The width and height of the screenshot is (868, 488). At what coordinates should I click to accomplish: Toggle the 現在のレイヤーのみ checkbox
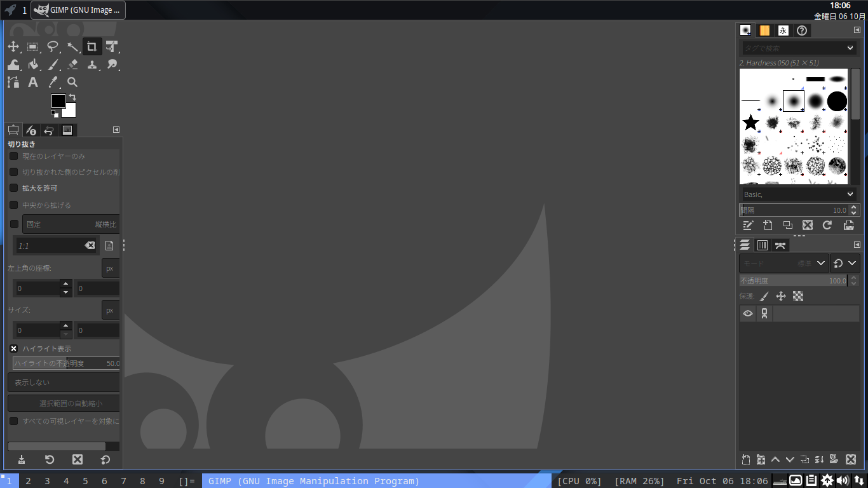[x=13, y=156]
